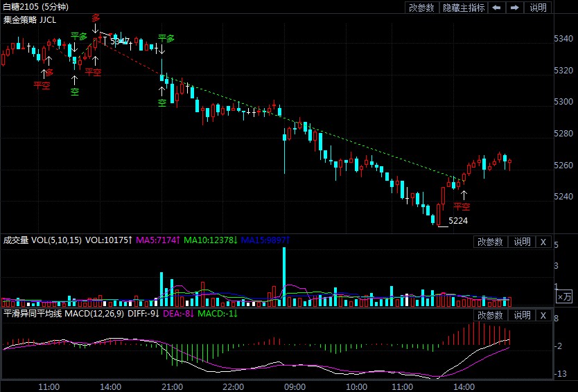
Task: Click the 平空 signal beside the 5224 low
Action: point(462,206)
